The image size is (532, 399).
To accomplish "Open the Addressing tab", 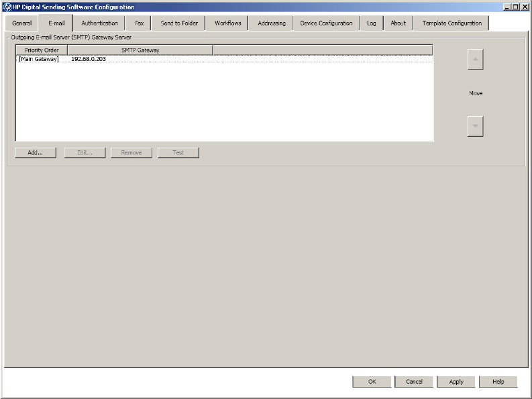I will tap(272, 23).
